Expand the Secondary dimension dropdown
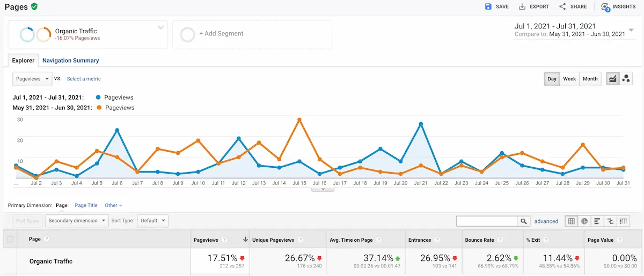The width and height of the screenshot is (644, 276). 76,220
